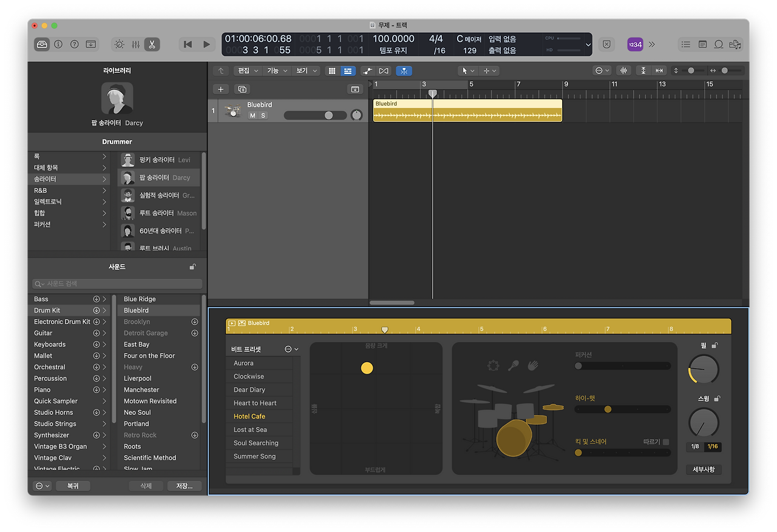The image size is (777, 532).
Task: Open the Library action ellipsis menu
Action: 42,486
